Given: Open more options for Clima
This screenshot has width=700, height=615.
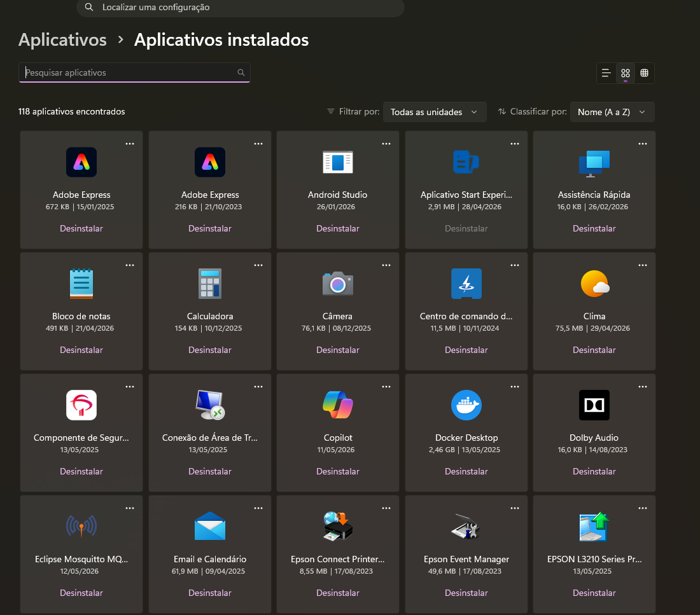Looking at the screenshot, I should 643,265.
